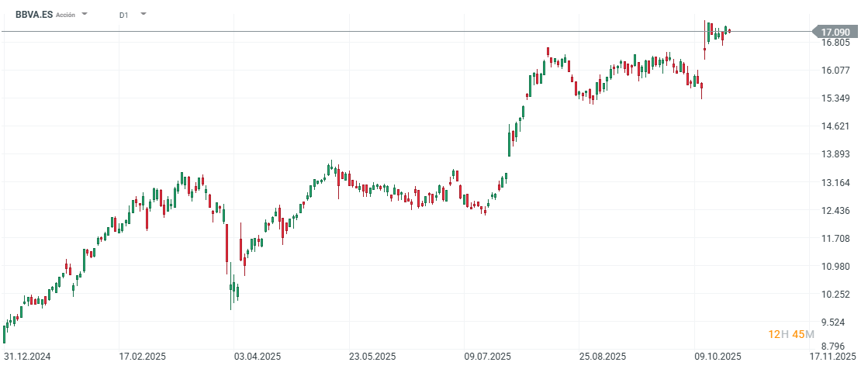Click the 17.090 current price tag
This screenshot has height=369, width=868.
tap(835, 32)
